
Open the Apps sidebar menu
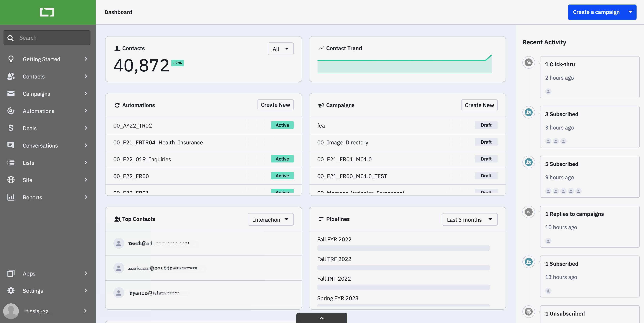pyautogui.click(x=48, y=273)
